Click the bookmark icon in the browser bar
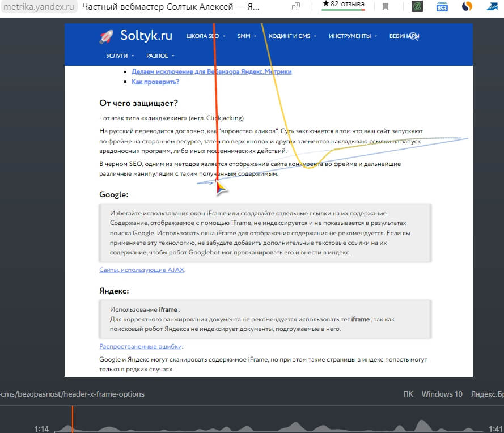This screenshot has width=504, height=433. point(386,6)
